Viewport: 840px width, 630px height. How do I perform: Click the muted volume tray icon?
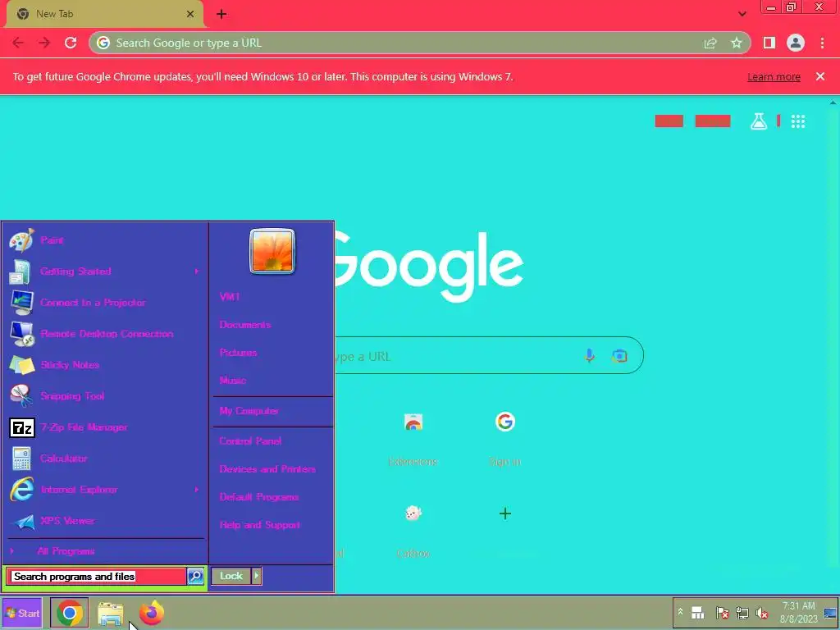(761, 612)
